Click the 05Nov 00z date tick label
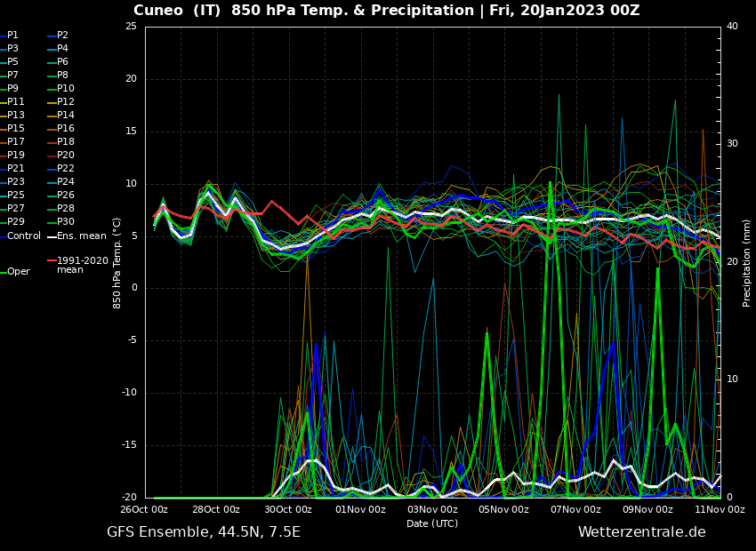Viewport: 756px width, 551px height. pyautogui.click(x=503, y=510)
